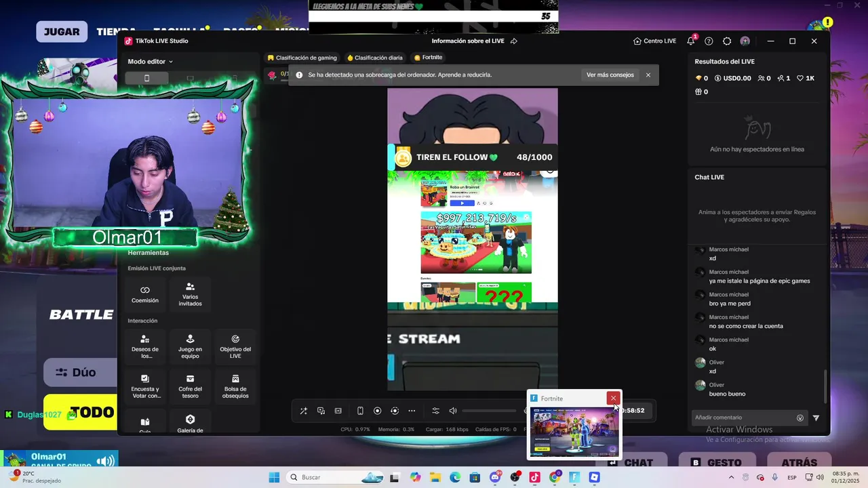This screenshot has width=868, height=488.
Task: Click JUGAR tab in Fortnite window
Action: click(62, 32)
